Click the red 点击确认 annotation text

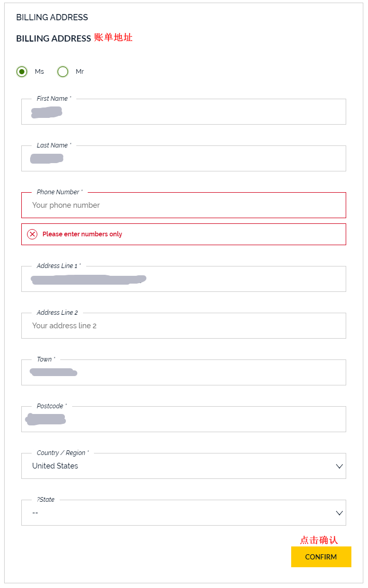319,540
